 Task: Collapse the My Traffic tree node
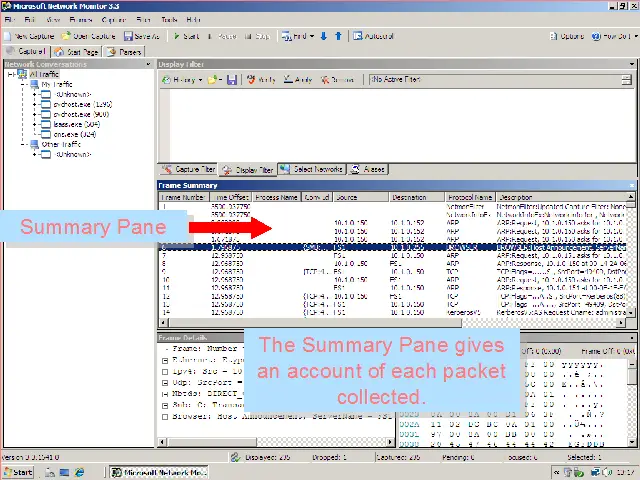click(23, 84)
